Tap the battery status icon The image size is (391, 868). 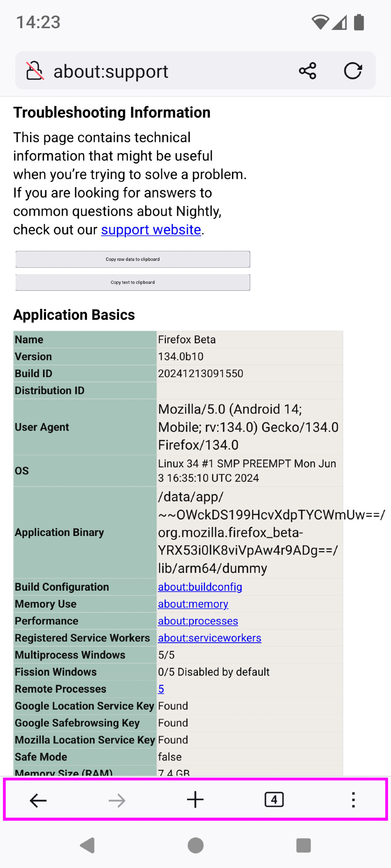tap(359, 22)
